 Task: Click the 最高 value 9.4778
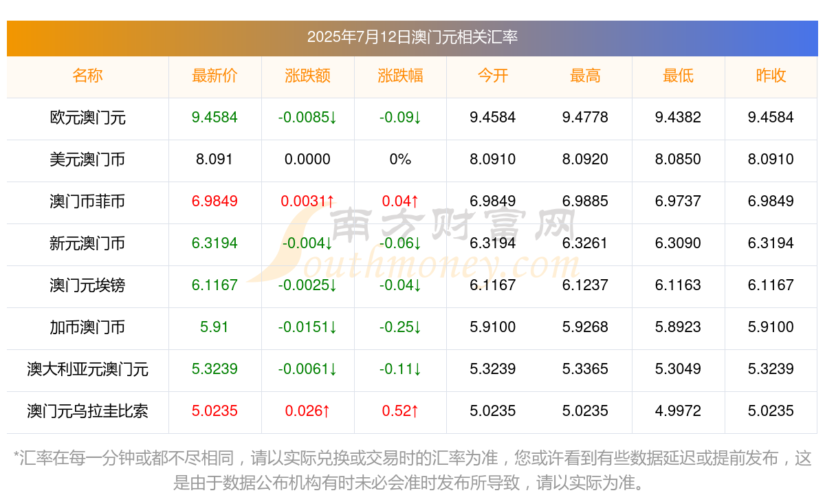click(x=585, y=118)
